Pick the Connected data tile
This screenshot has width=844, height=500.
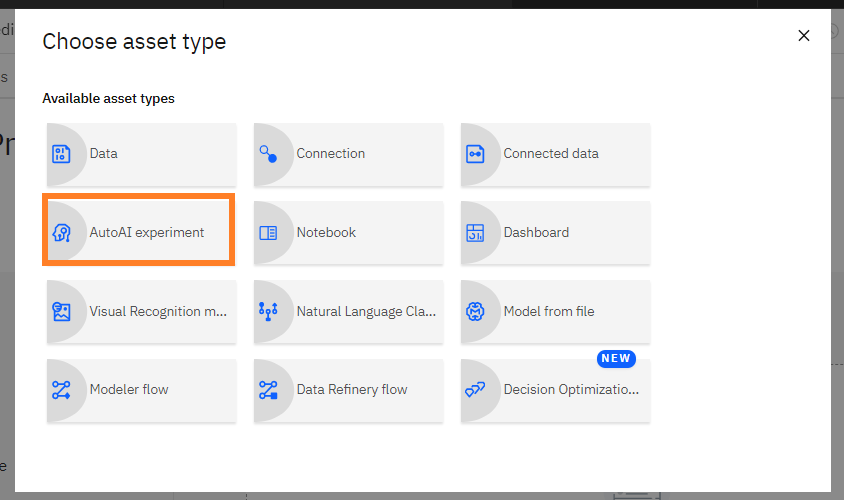click(x=555, y=154)
